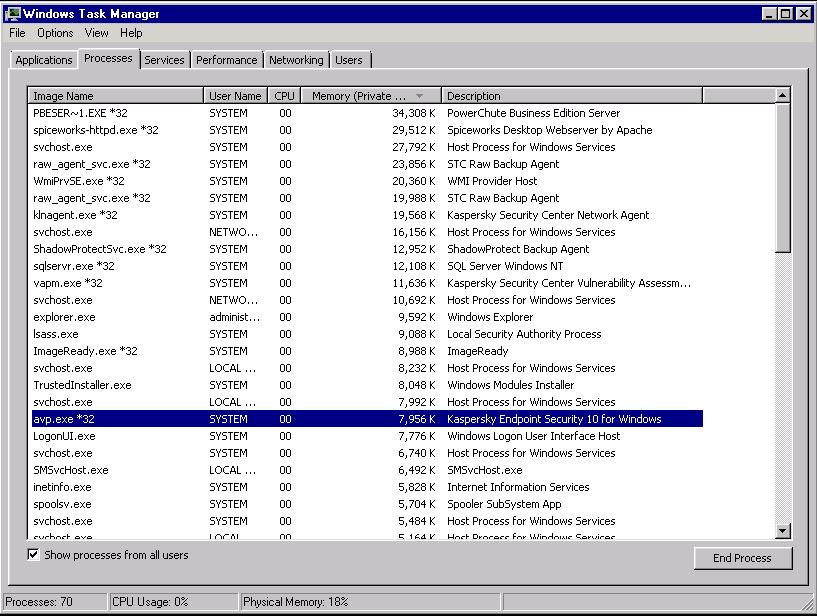The height and width of the screenshot is (616, 817).
Task: Open the Help menu
Action: (x=131, y=33)
